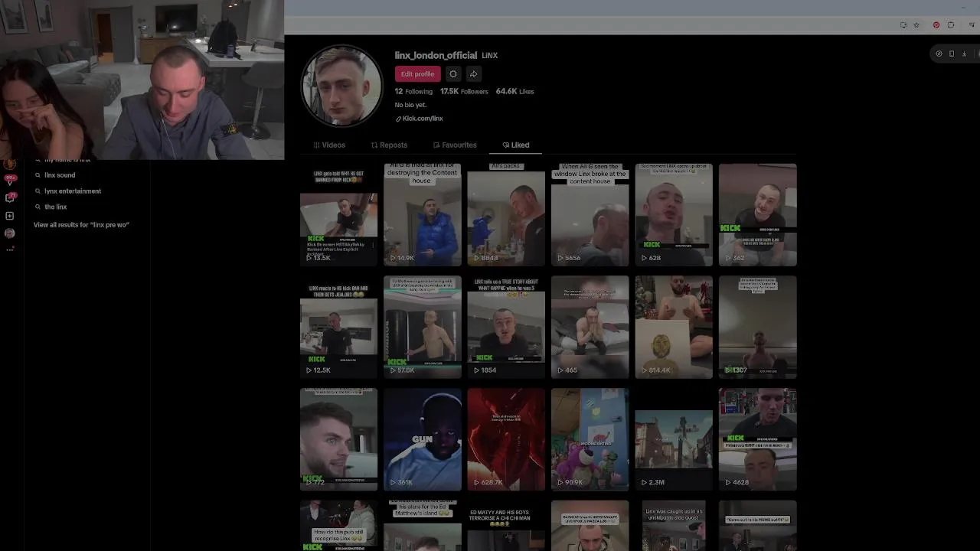980x551 pixels.
Task: Select the Liked tab
Action: coord(516,145)
